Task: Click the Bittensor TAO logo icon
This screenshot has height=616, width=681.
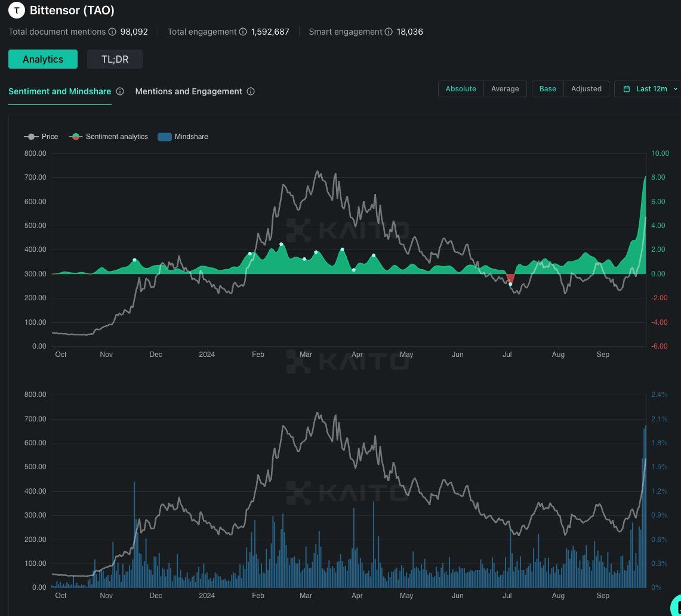Action: (x=17, y=10)
